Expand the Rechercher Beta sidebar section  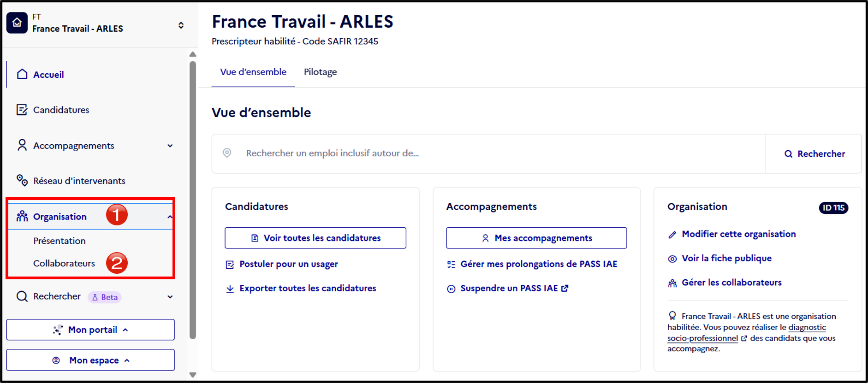click(x=170, y=297)
